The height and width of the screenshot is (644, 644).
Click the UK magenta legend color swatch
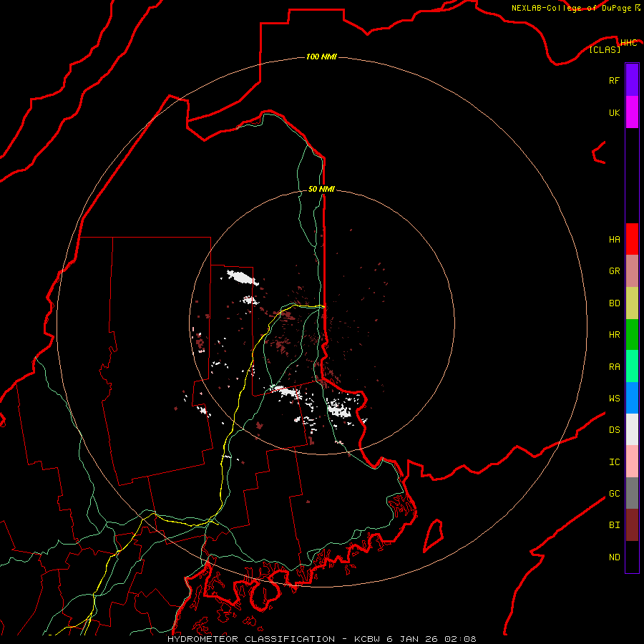coord(632,112)
